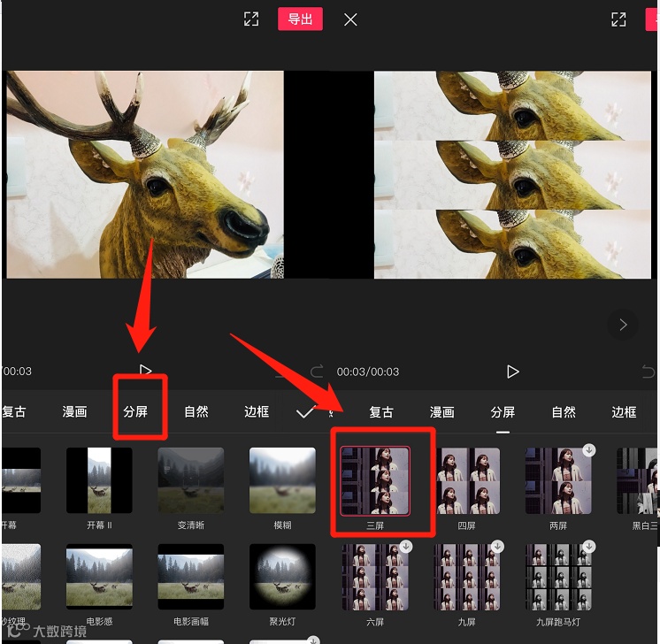The height and width of the screenshot is (644, 660).
Task: Select the 六屏 split-screen effect thumbnail
Action: pos(375,577)
